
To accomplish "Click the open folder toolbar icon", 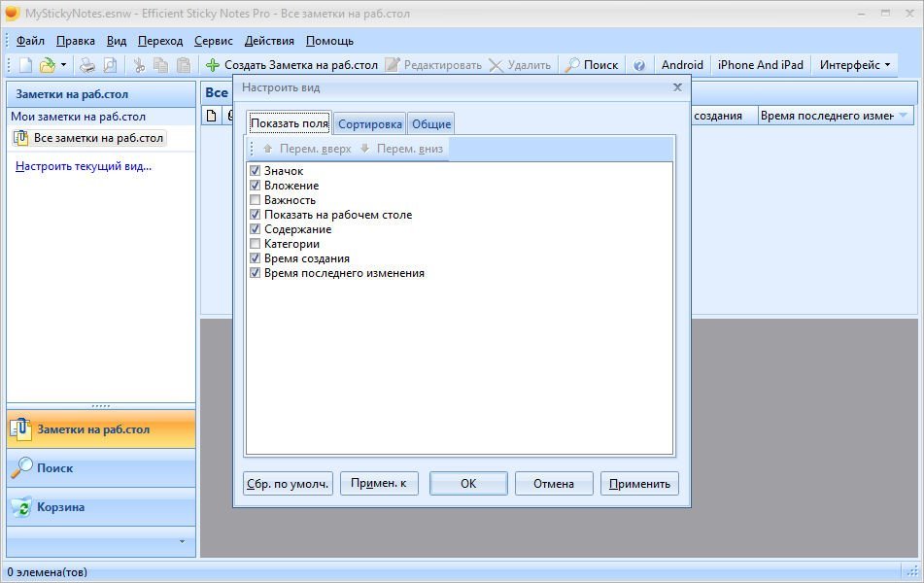I will [x=46, y=65].
